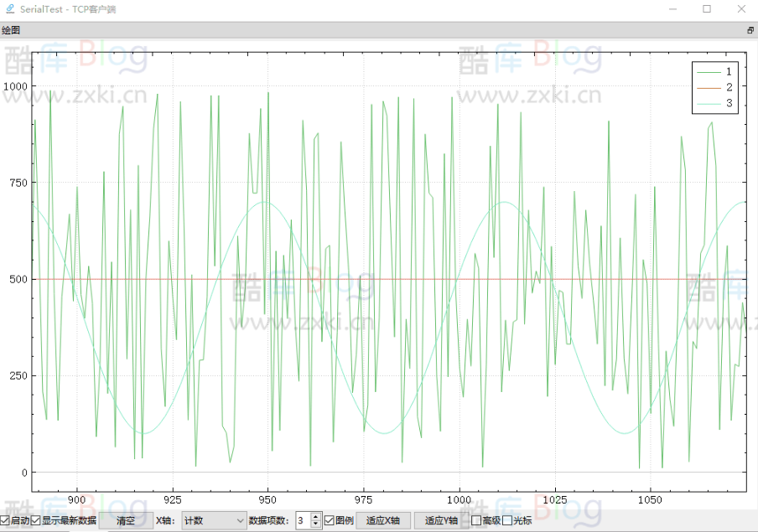The height and width of the screenshot is (532, 758).
Task: Open the X轴 type dropdown showing 计数
Action: pyautogui.click(x=213, y=520)
